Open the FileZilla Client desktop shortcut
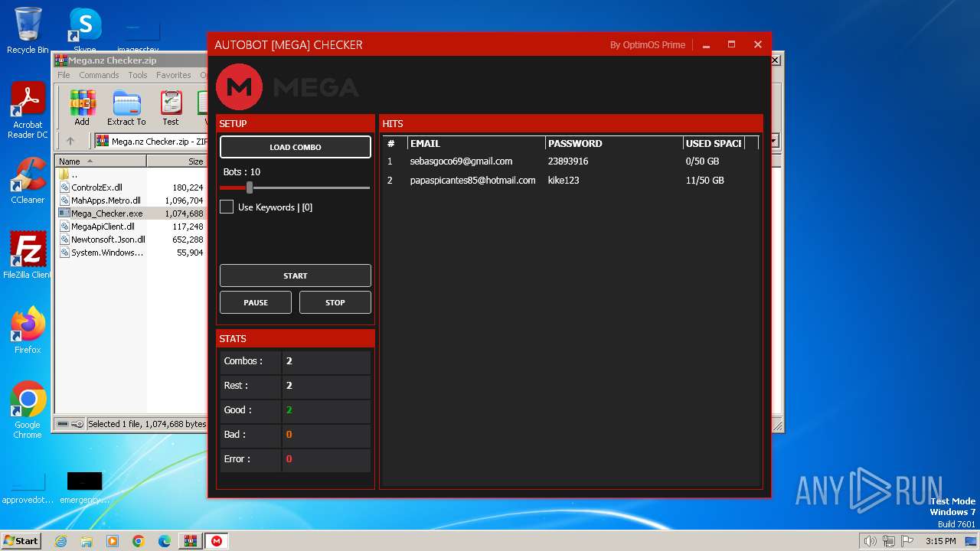The width and height of the screenshot is (980, 551). 28,256
